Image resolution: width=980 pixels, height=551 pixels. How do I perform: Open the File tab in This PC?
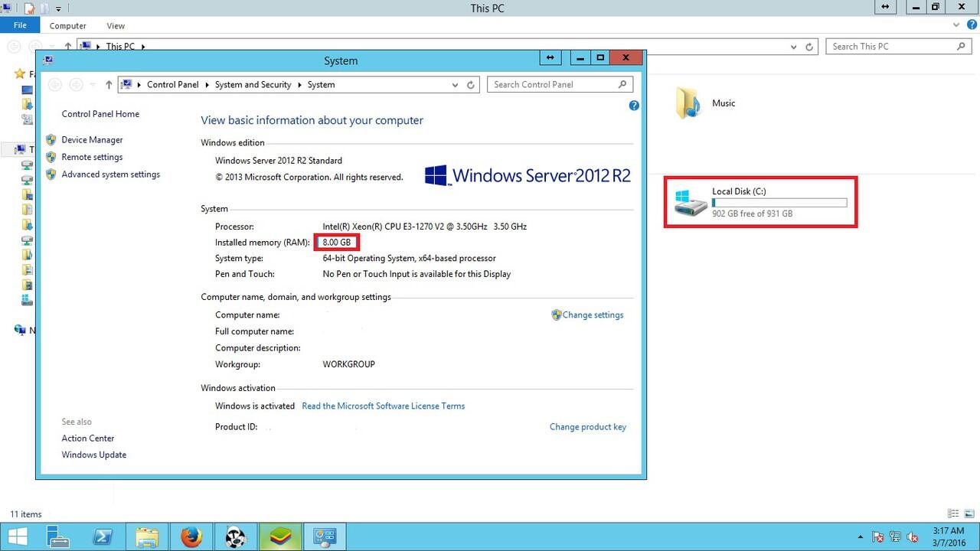pos(20,25)
